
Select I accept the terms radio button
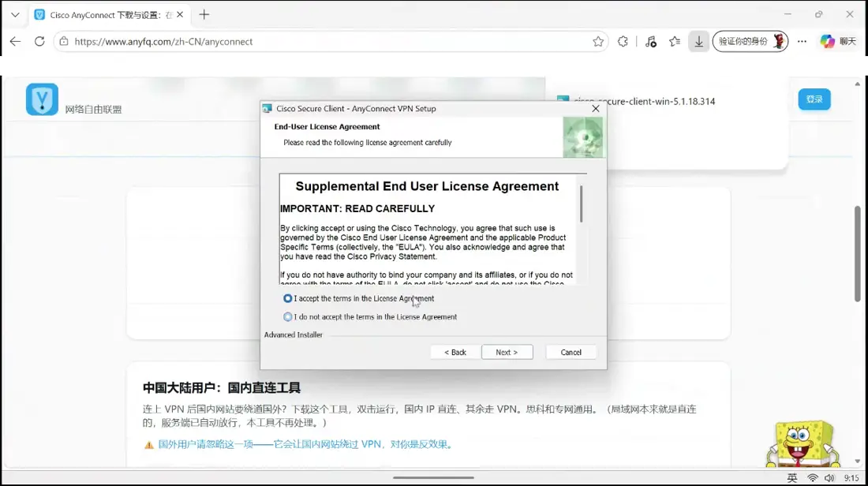coord(287,298)
